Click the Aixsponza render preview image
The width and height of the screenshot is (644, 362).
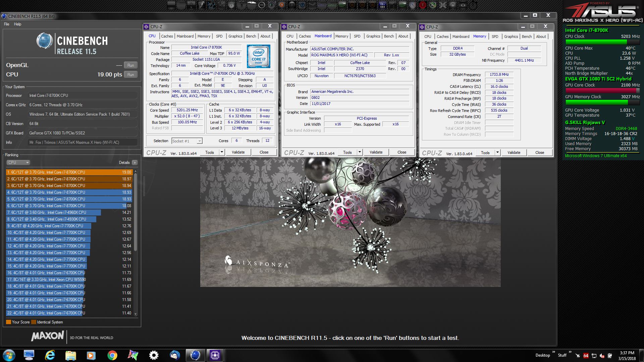tap(350, 222)
